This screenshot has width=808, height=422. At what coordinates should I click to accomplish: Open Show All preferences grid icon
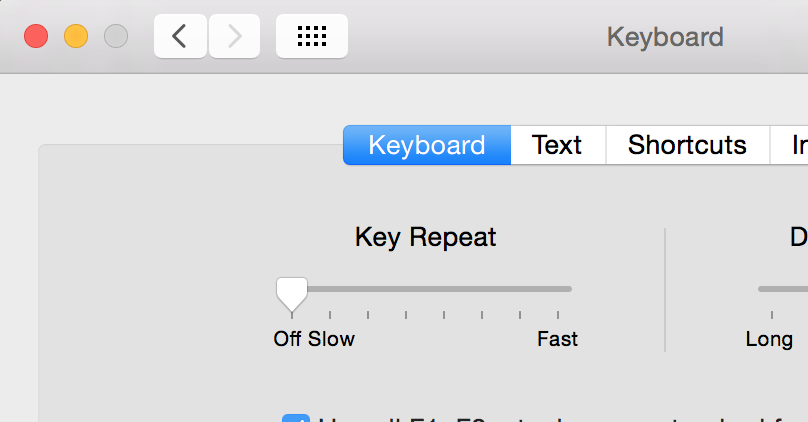tap(312, 36)
